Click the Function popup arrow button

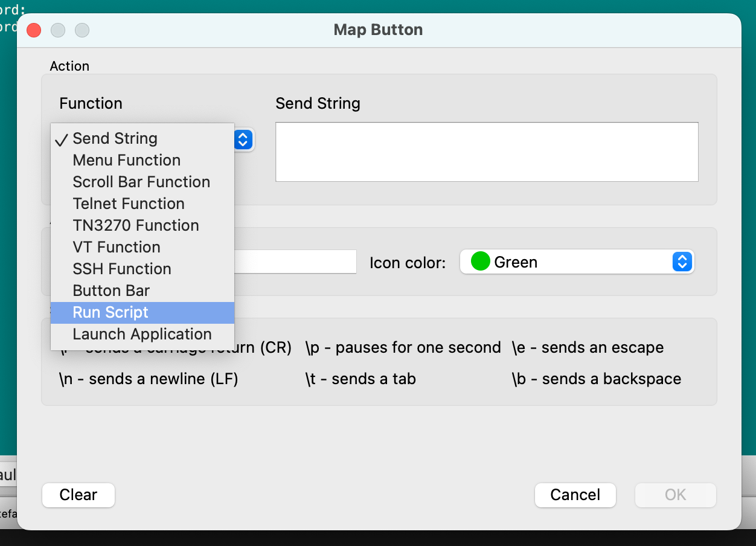[243, 140]
